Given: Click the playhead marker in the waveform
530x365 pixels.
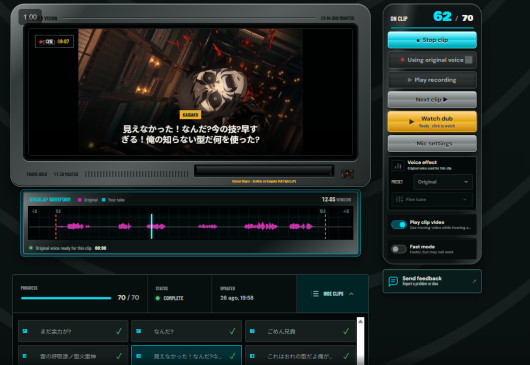Looking at the screenshot, I should (151, 226).
